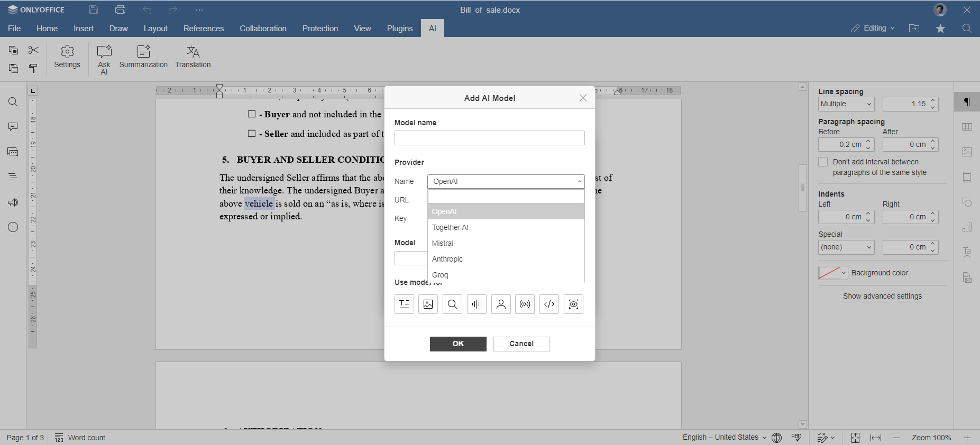This screenshot has width=980, height=445.
Task: Open Line spacing Multiple dropdown
Action: 846,104
